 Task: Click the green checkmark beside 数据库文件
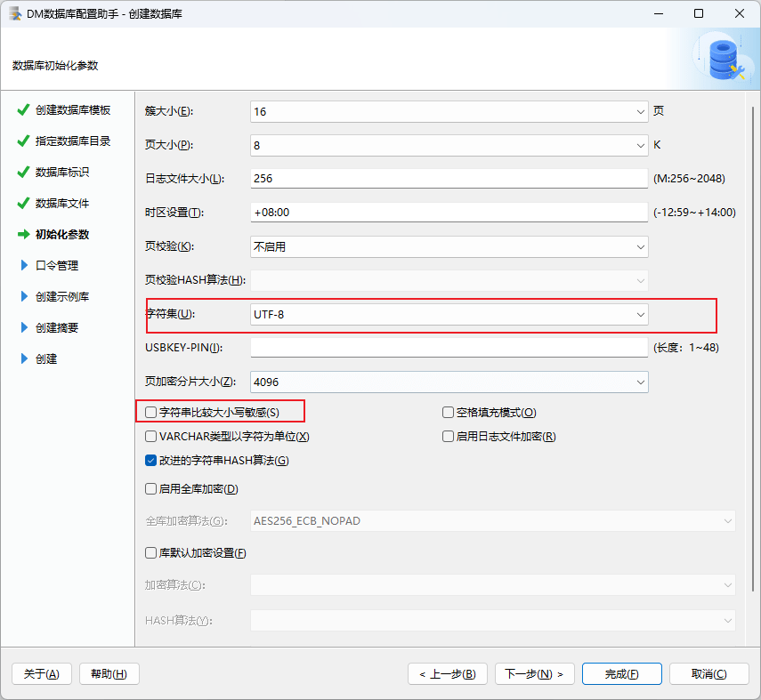tap(23, 204)
